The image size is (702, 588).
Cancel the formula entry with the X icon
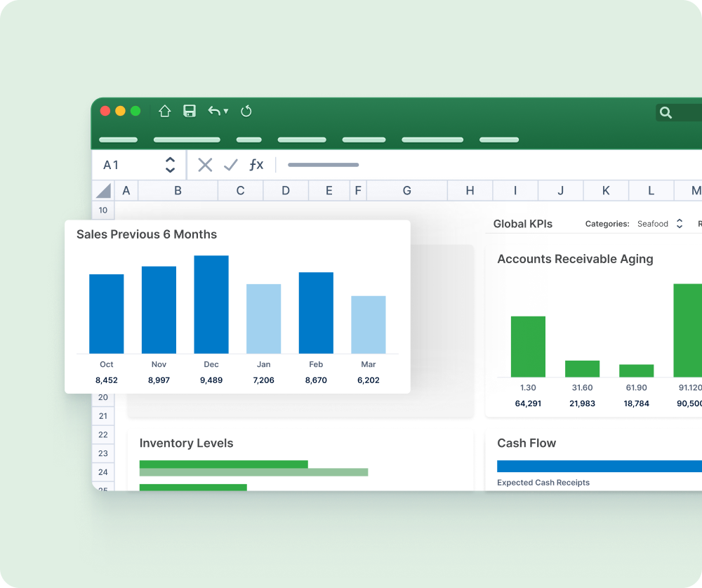tap(204, 164)
